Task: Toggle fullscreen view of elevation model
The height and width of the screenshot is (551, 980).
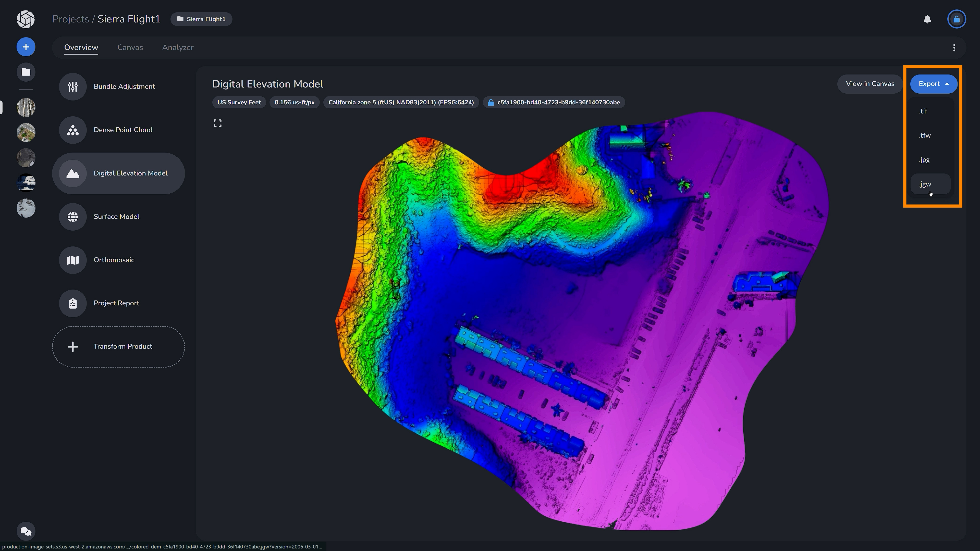Action: click(217, 123)
